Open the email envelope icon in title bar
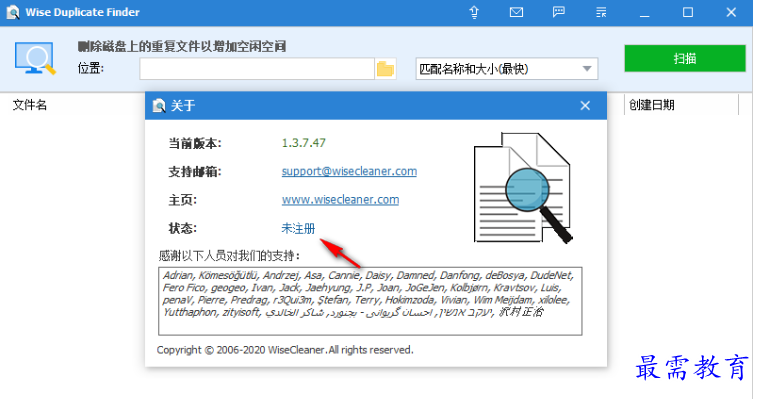Image resolution: width=757 pixels, height=399 pixels. coord(516,12)
